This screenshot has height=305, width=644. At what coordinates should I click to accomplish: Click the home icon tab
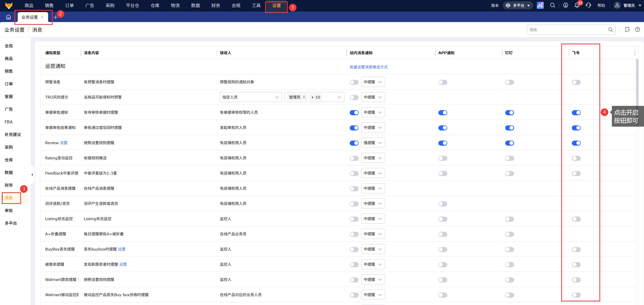pos(8,17)
